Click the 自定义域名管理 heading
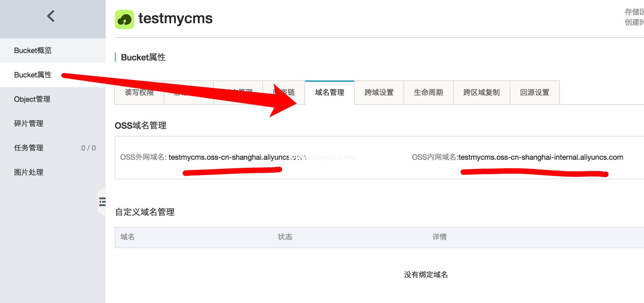The height and width of the screenshot is (303, 644). tap(145, 212)
